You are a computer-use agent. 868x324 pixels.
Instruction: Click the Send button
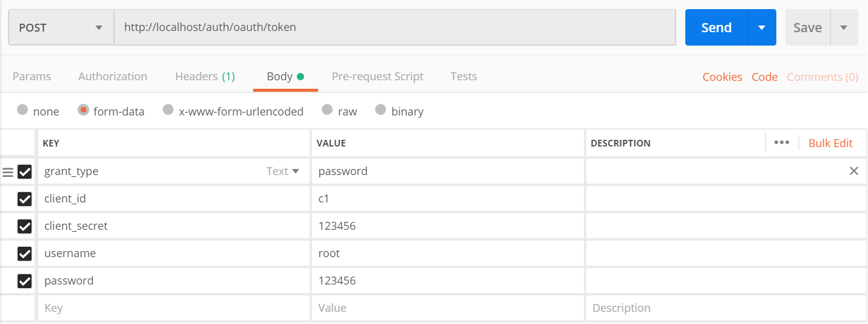716,27
